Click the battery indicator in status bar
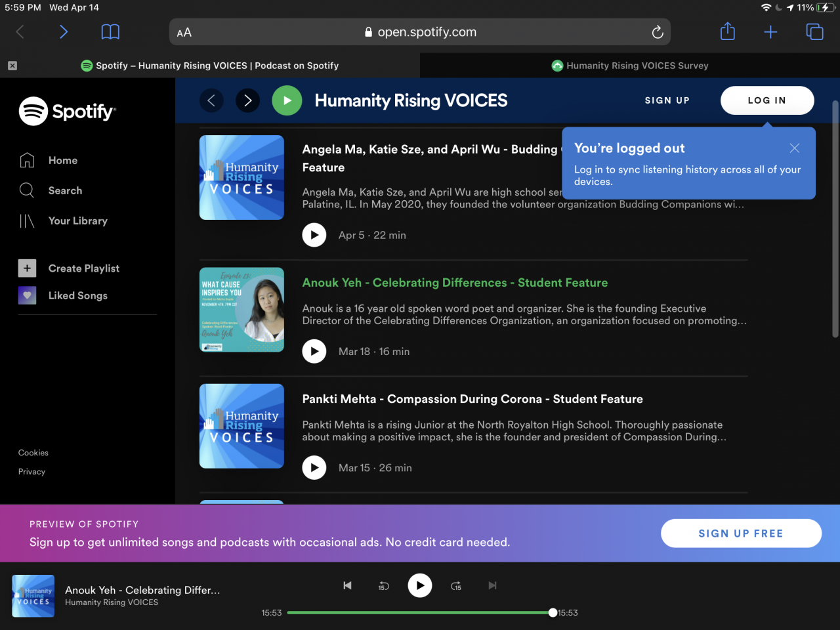 825,7
